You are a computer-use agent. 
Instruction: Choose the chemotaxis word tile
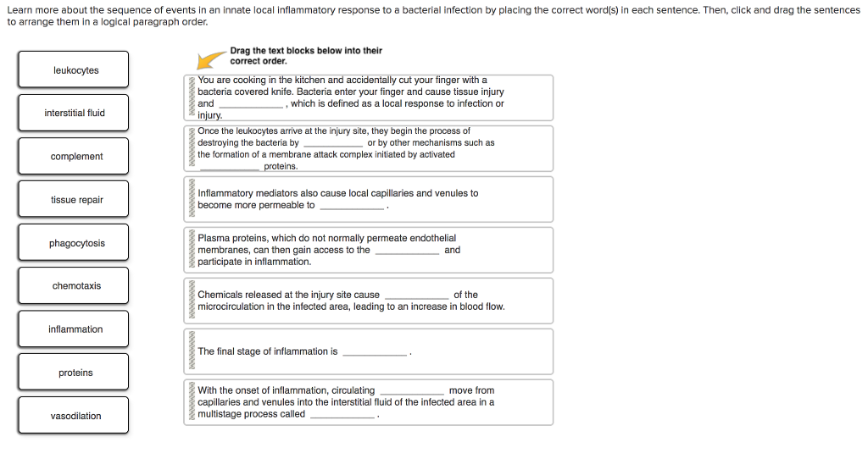(75, 286)
